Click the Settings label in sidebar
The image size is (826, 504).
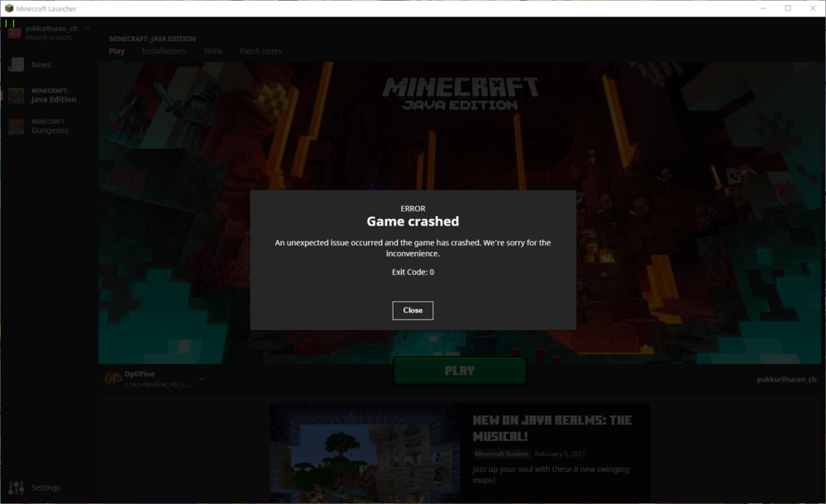pos(45,487)
